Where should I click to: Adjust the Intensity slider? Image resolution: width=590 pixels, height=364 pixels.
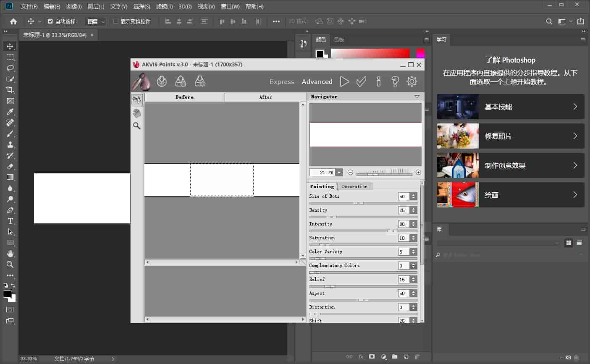363,231
